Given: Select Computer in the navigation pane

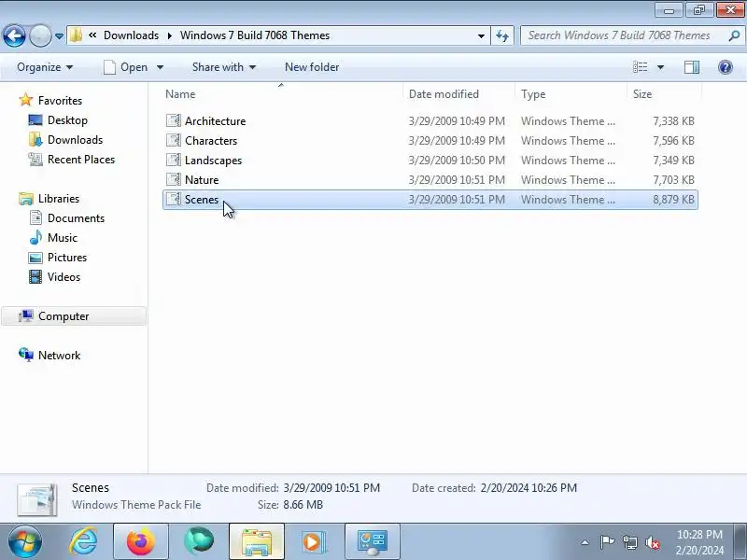Looking at the screenshot, I should 74,316.
